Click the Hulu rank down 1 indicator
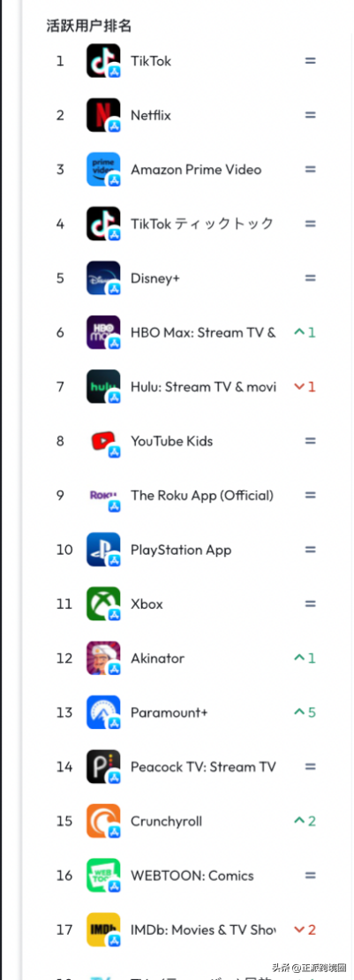 (x=305, y=387)
